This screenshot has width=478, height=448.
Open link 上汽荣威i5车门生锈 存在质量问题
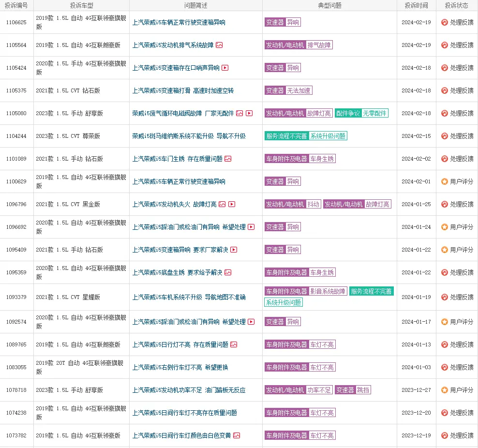click(x=177, y=159)
